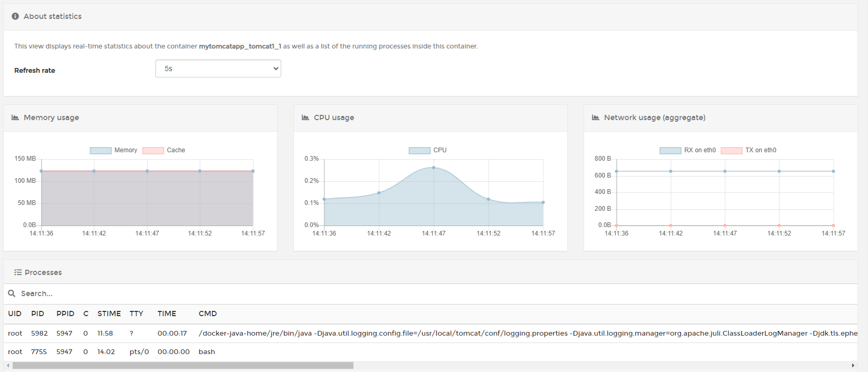
Task: Click the RX data point at 14:11:47
Action: 725,171
